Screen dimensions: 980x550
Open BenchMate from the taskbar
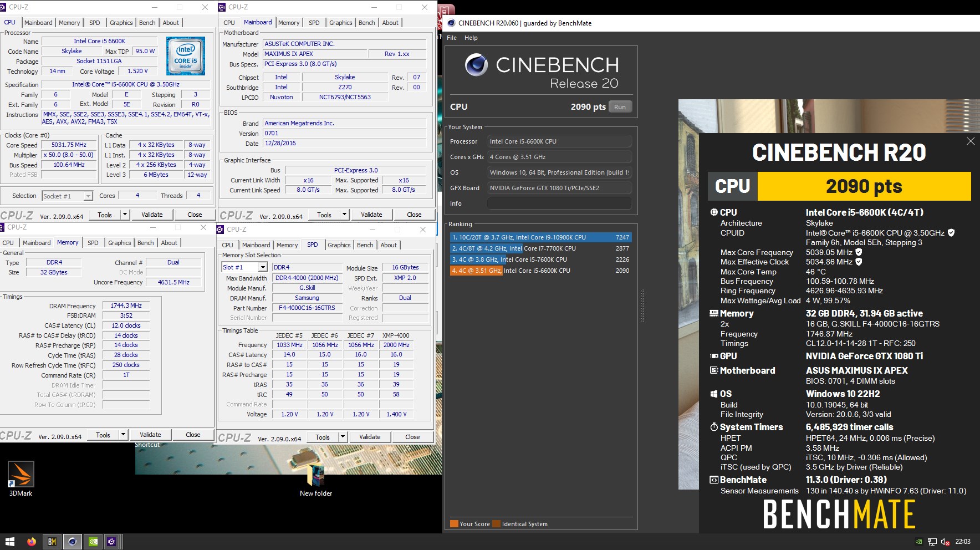[x=52, y=542]
